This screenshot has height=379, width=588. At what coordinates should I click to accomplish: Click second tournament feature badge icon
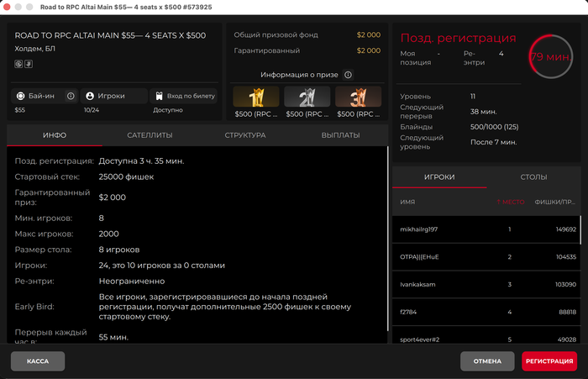point(29,64)
